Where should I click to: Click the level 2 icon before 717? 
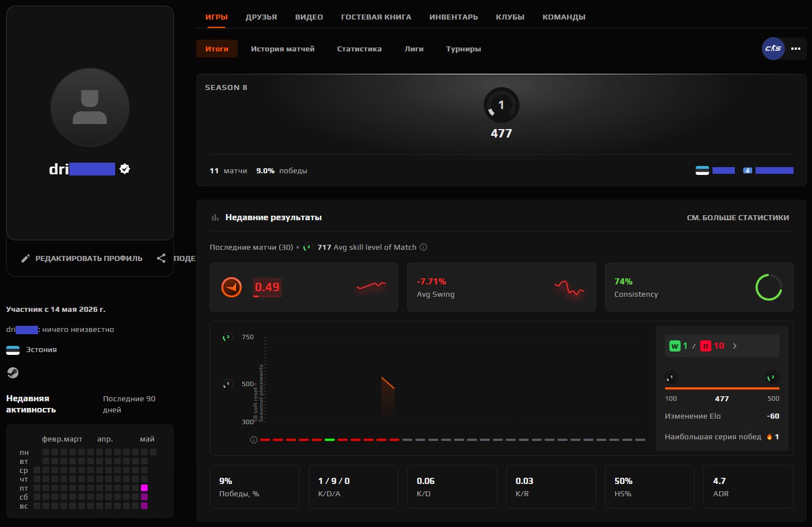(x=308, y=247)
